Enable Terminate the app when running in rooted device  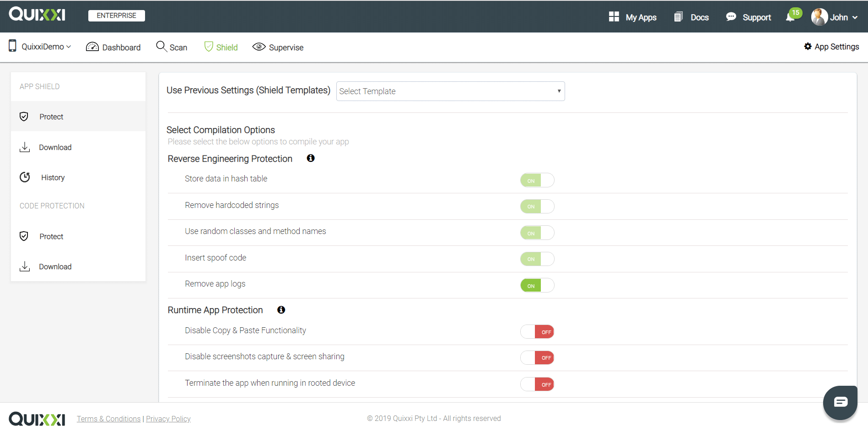tap(537, 384)
